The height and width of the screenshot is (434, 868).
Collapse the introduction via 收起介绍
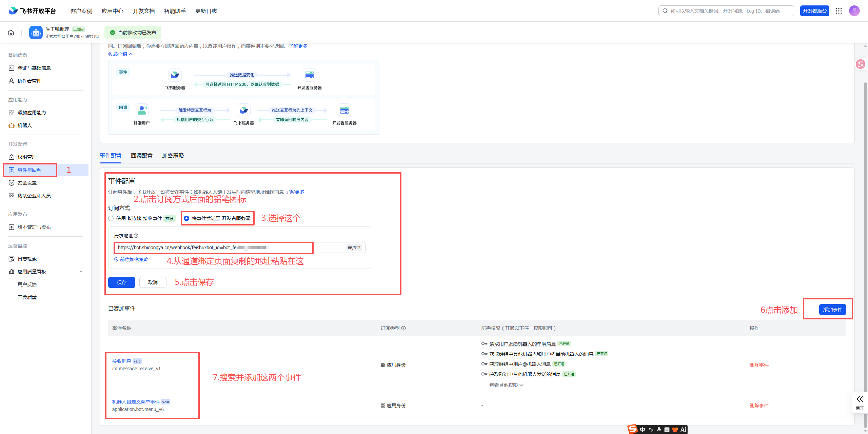point(120,54)
